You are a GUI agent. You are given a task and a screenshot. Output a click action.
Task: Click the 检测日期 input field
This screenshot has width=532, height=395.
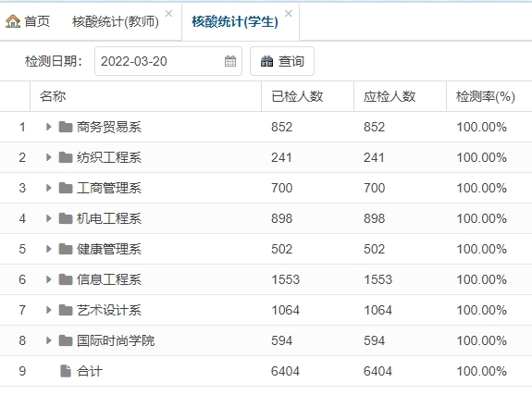point(168,61)
